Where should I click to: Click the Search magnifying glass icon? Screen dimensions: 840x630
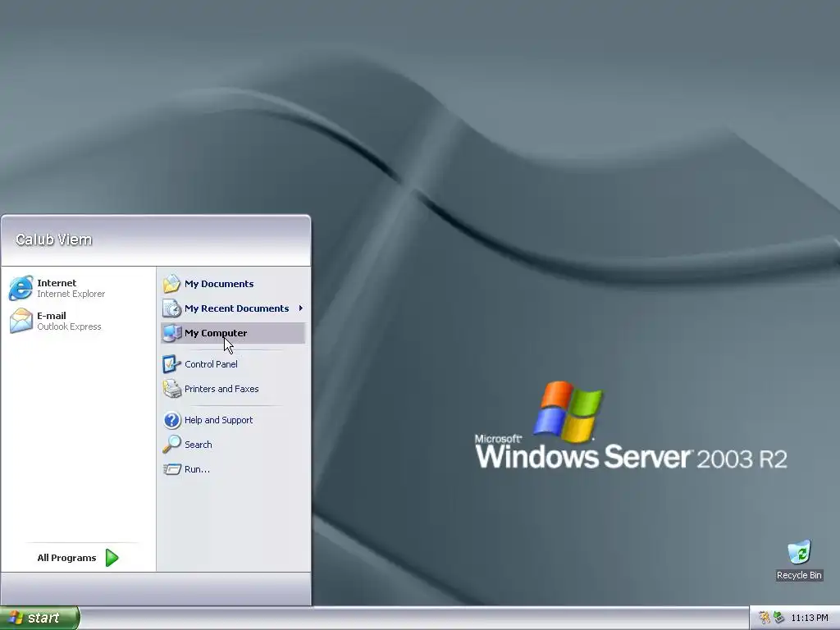coord(172,445)
